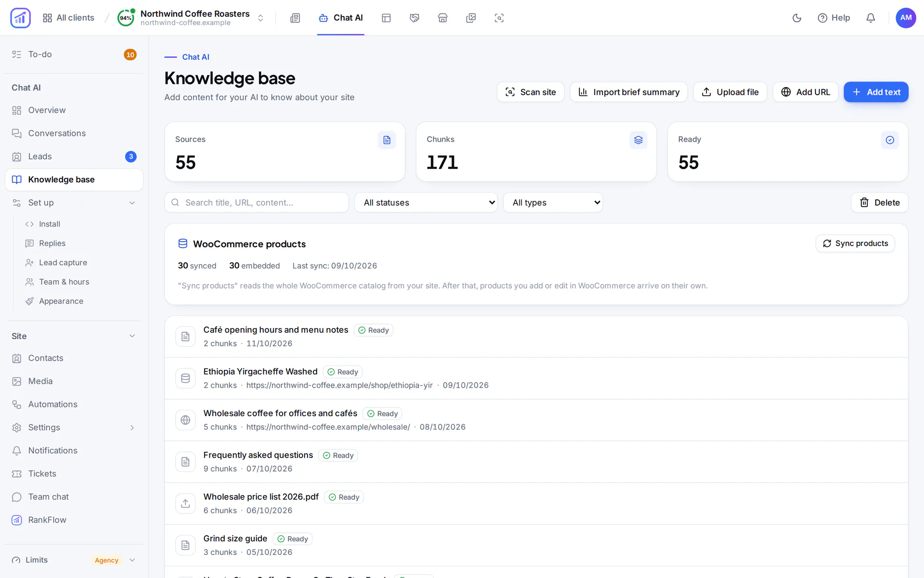Open the All statuses filter dropdown
Image resolution: width=924 pixels, height=578 pixels.
tap(426, 202)
